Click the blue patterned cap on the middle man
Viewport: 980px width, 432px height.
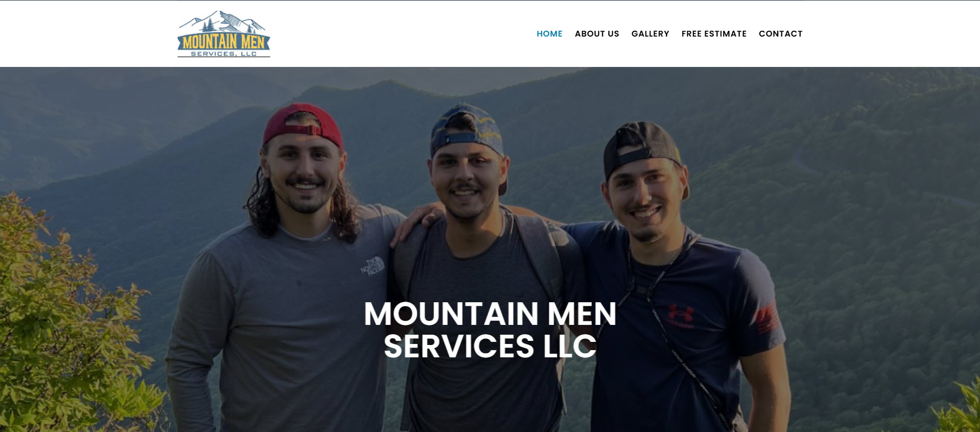point(467,128)
